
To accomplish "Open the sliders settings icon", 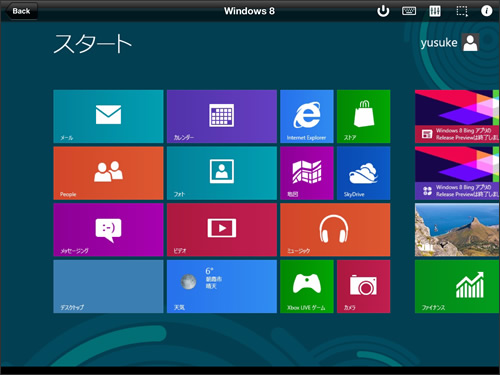I will pos(435,11).
